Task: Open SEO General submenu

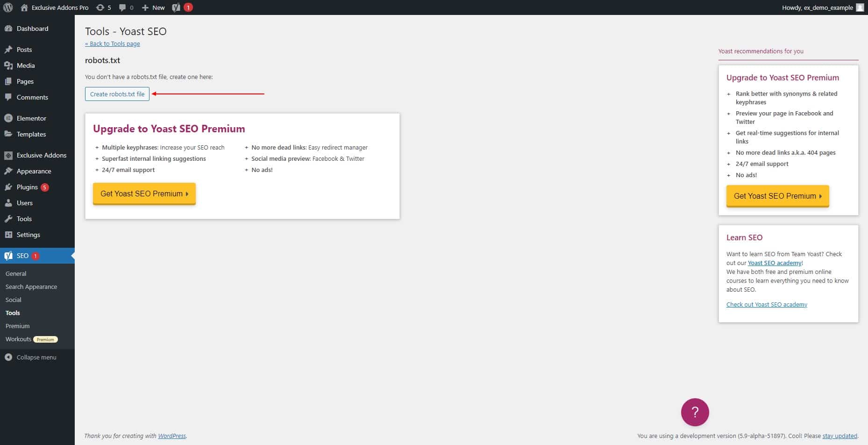Action: click(16, 273)
